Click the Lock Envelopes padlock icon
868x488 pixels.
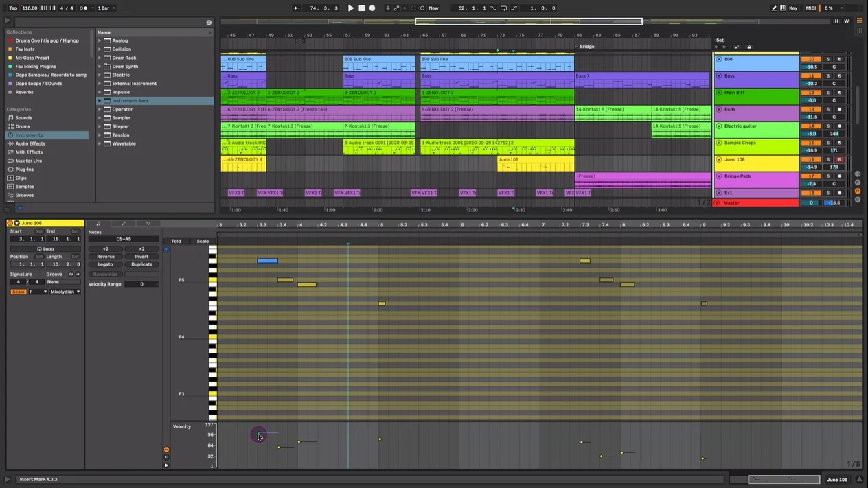click(x=749, y=47)
